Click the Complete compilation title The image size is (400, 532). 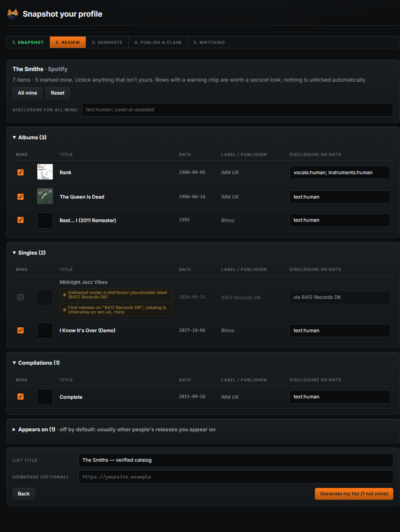71,397
